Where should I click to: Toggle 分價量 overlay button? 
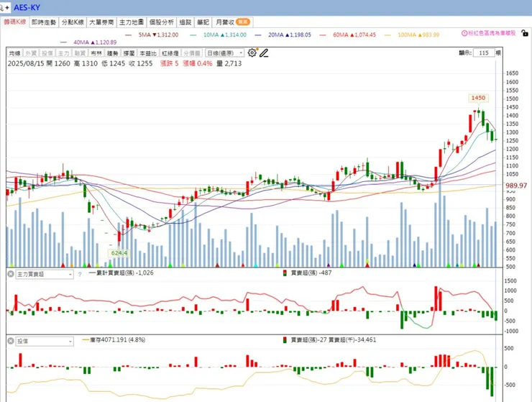[192, 53]
